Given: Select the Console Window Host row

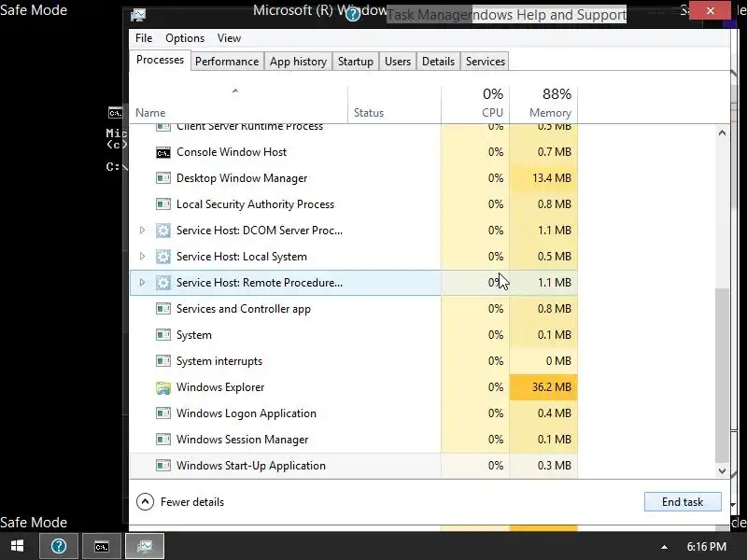Looking at the screenshot, I should pos(354,152).
